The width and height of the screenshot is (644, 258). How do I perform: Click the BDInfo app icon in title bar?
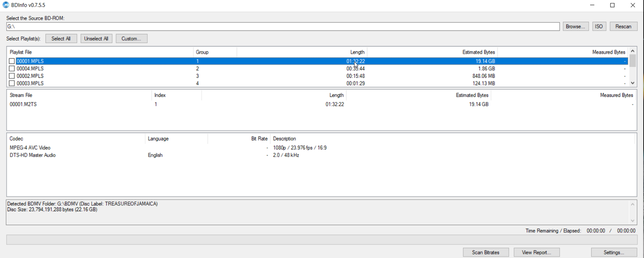click(6, 5)
